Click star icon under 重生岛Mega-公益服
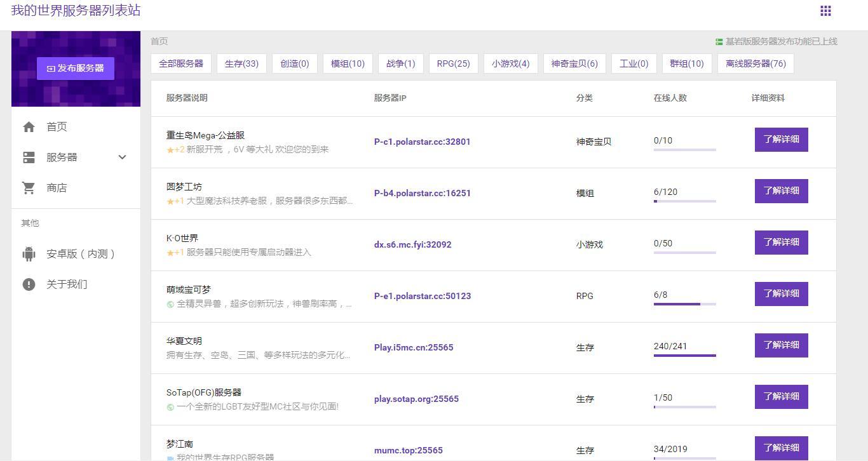This screenshot has height=461, width=868. 170,150
